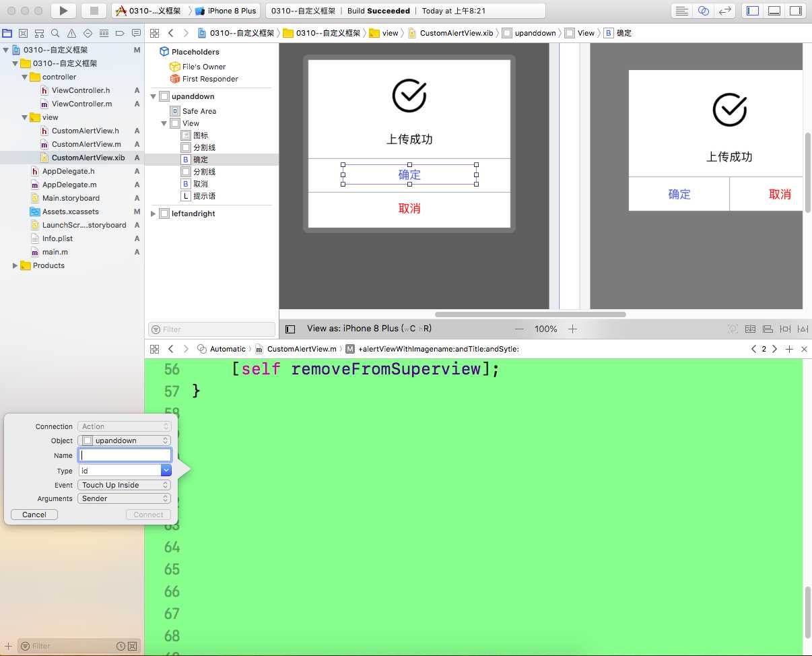The image size is (812, 656).
Task: Open related items menu in assistant editor
Action: pyautogui.click(x=154, y=349)
